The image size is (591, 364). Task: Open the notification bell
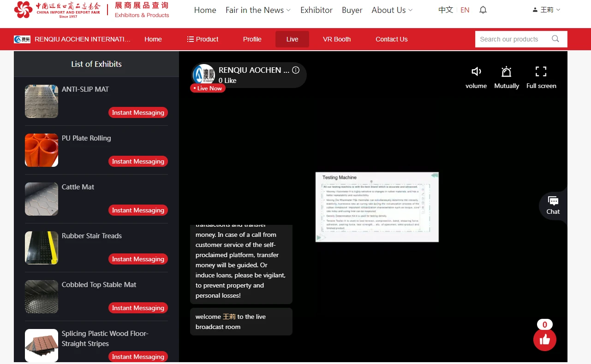point(483,10)
